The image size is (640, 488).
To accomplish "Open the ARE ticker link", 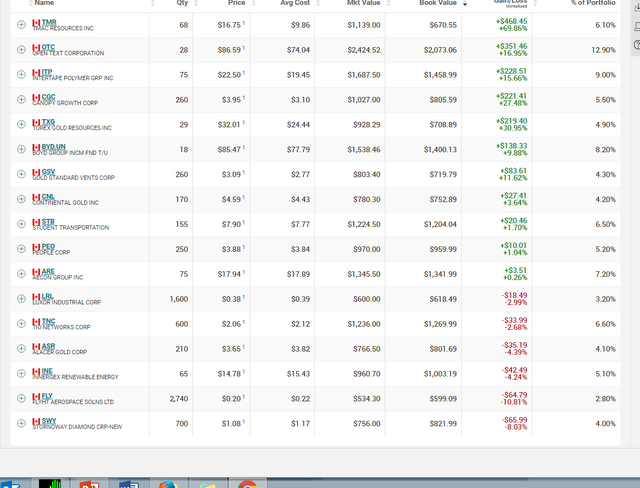I will point(48,271).
